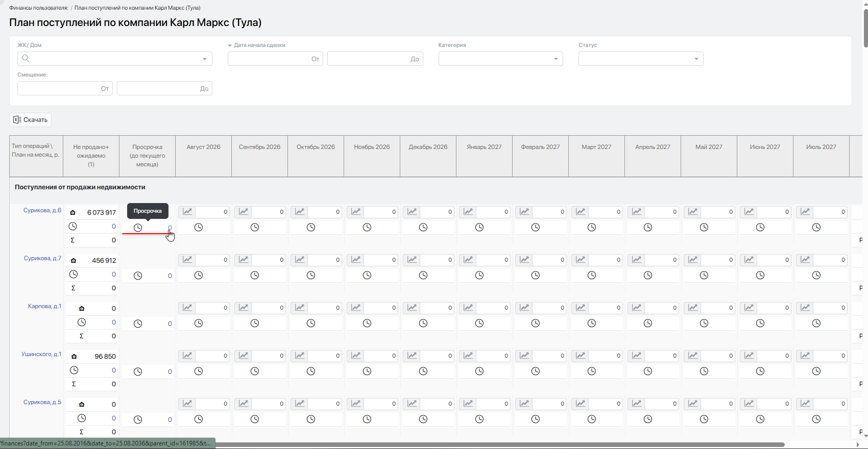Click the Сурикова д.6 Просрочка 0 value

click(170, 228)
